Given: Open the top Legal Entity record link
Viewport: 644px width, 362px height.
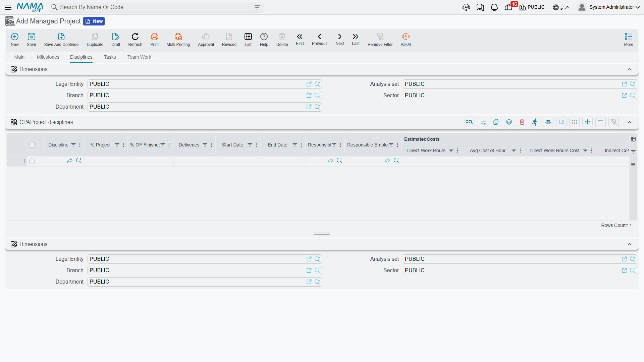Looking at the screenshot, I should (309, 84).
